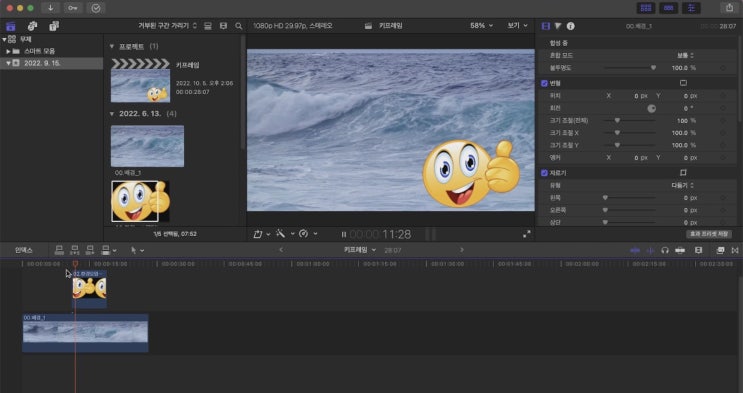Open the 보기 view dropdown in viewer
The height and width of the screenshot is (393, 743).
(x=517, y=26)
